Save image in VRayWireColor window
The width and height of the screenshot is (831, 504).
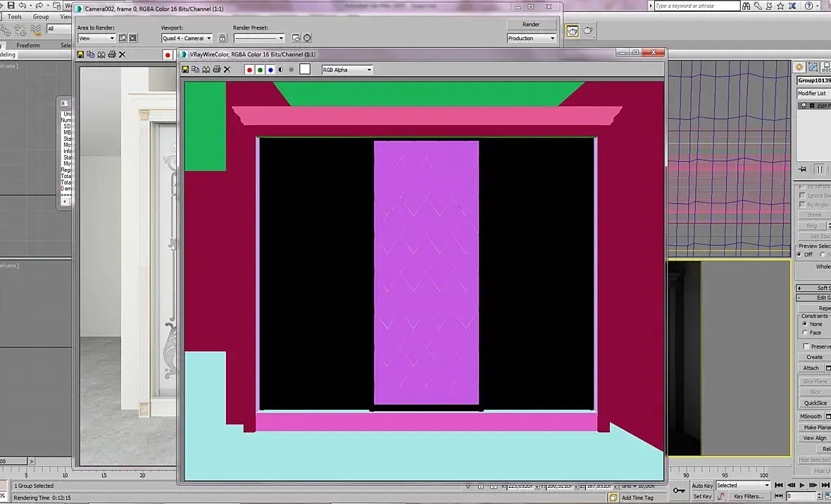185,70
